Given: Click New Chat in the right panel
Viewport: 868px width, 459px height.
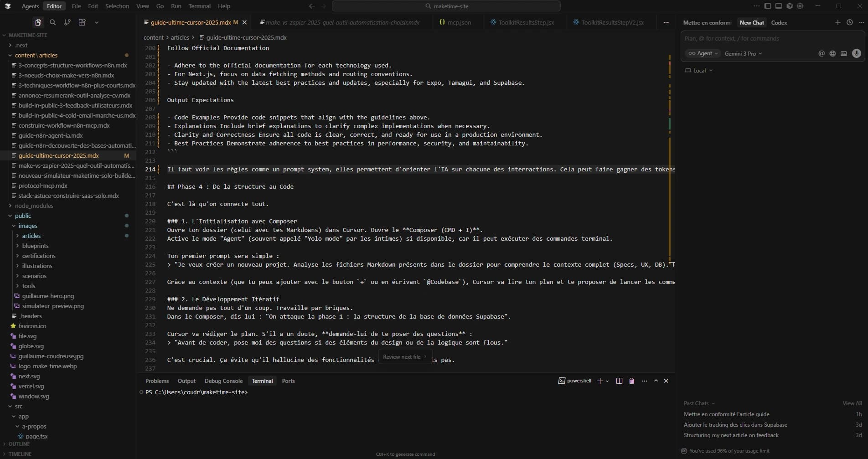Looking at the screenshot, I should [751, 22].
